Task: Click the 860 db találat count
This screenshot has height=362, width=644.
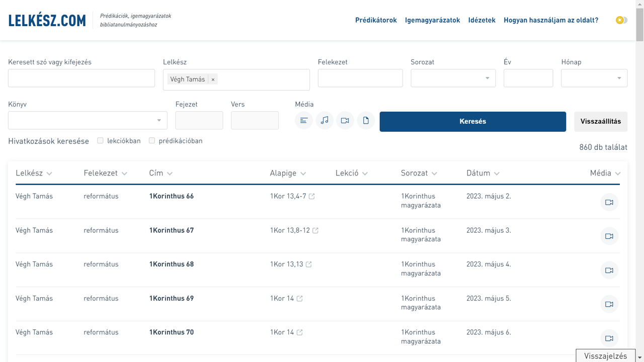Action: (x=603, y=147)
